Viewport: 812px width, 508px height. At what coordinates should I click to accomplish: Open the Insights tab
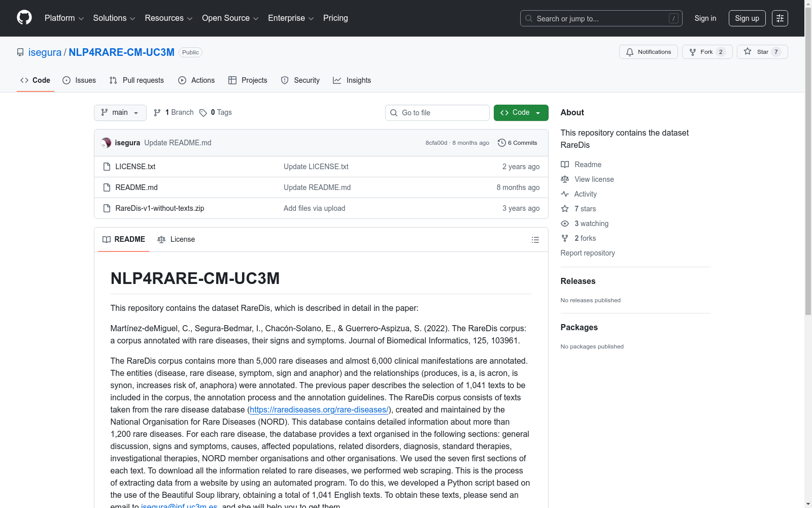(x=352, y=80)
